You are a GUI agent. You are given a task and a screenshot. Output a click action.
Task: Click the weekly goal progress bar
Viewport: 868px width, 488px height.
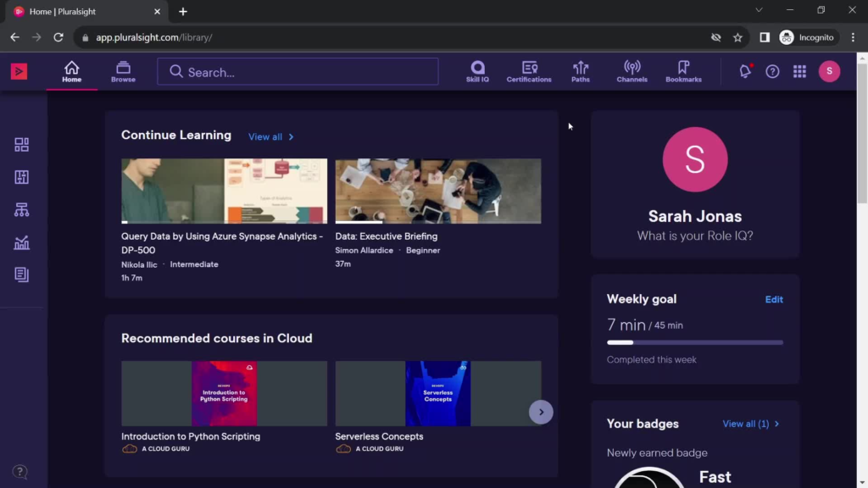pyautogui.click(x=694, y=342)
